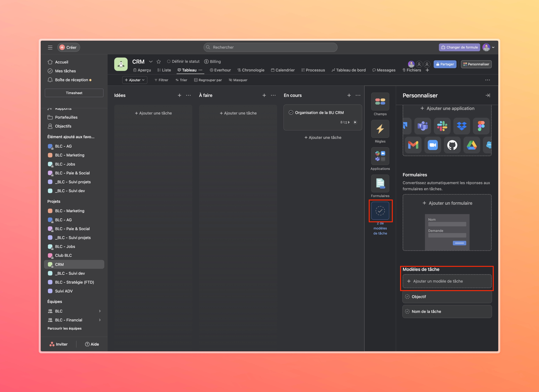Click Parcourir les équipes link
Viewport: 539px width, 392px height.
coord(64,329)
